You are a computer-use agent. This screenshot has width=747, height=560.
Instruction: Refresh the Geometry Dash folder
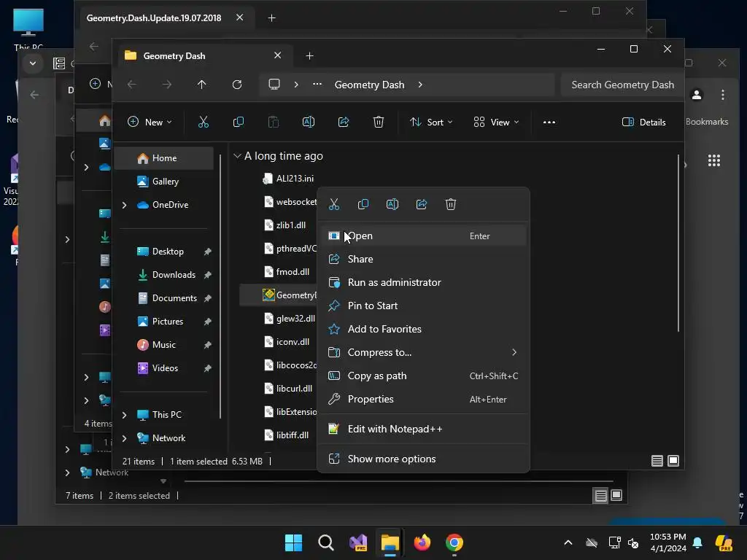click(237, 85)
